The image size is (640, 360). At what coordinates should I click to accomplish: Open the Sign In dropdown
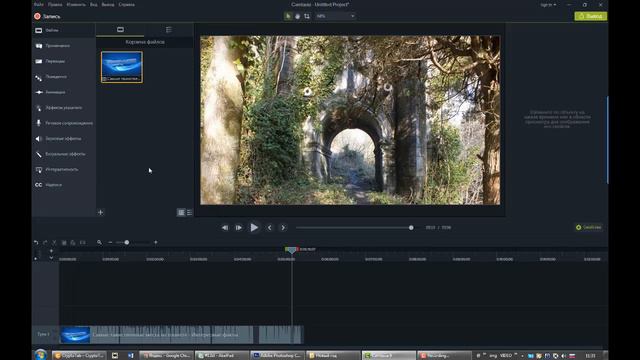(548, 5)
